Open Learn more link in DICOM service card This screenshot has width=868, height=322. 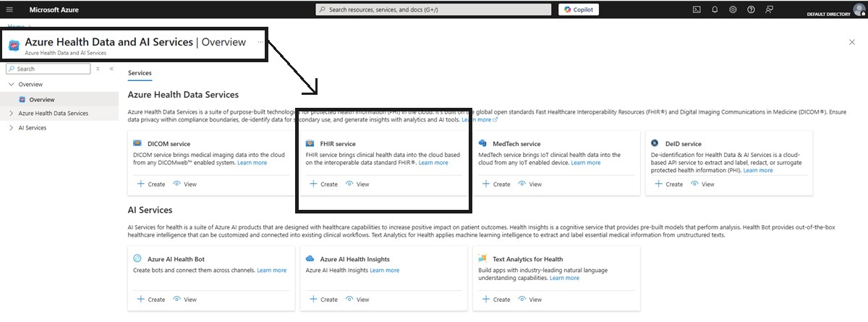click(252, 163)
